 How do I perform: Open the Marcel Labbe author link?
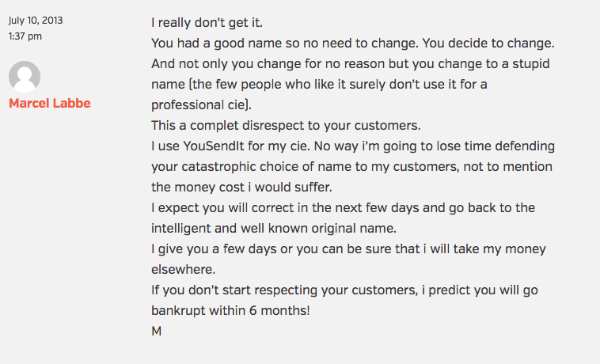pos(49,104)
